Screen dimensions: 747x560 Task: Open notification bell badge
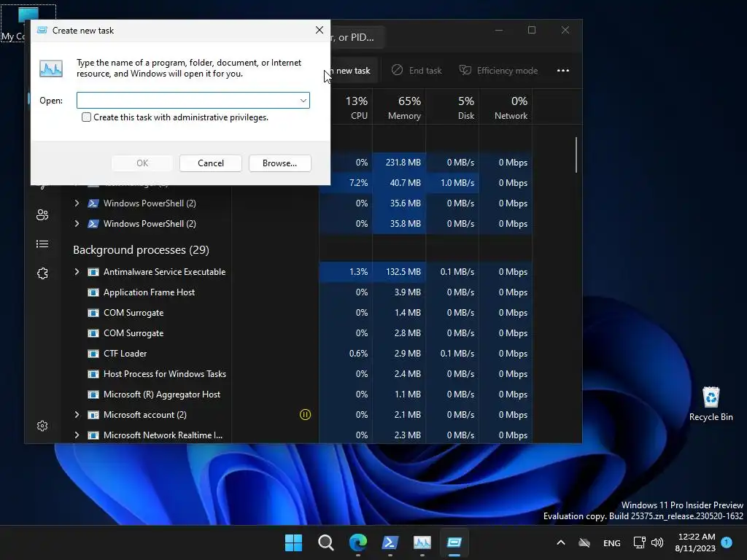[x=727, y=542]
